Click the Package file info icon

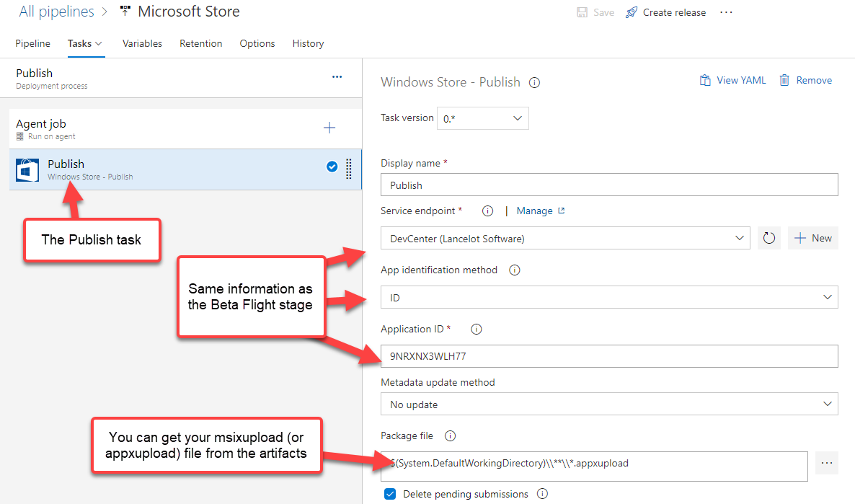(451, 436)
